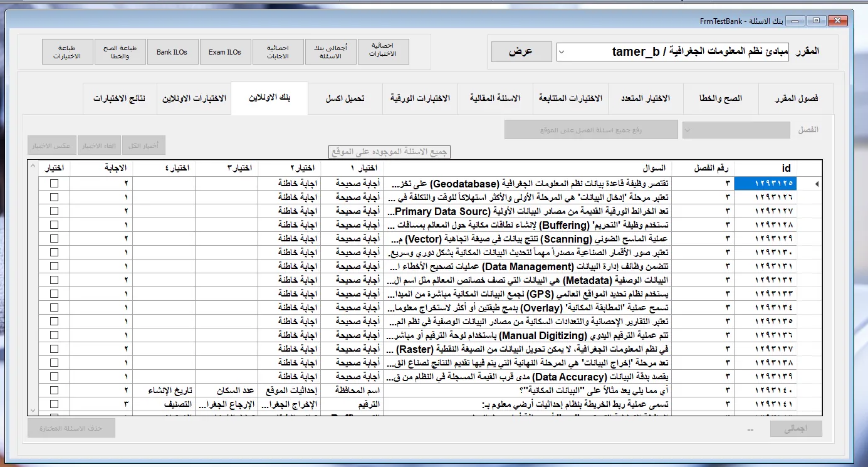Open the الاختبارات الاونلاين tab

tap(194, 99)
